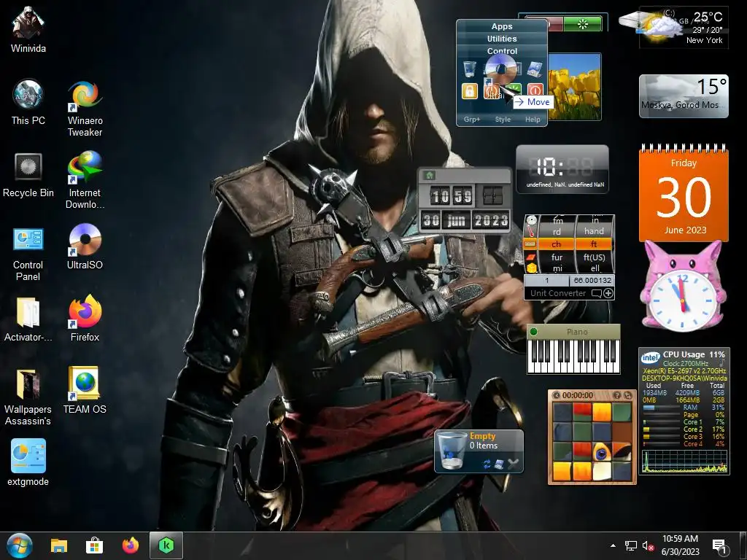Viewport: 747px width, 560px height.
Task: Click the recycle bin icon in launcher gadget
Action: pos(469,69)
